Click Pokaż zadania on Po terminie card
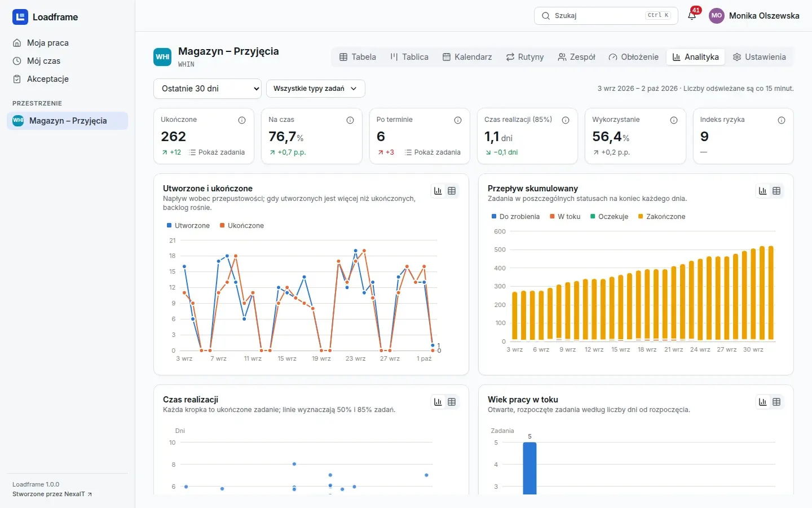This screenshot has width=812, height=508. [433, 152]
